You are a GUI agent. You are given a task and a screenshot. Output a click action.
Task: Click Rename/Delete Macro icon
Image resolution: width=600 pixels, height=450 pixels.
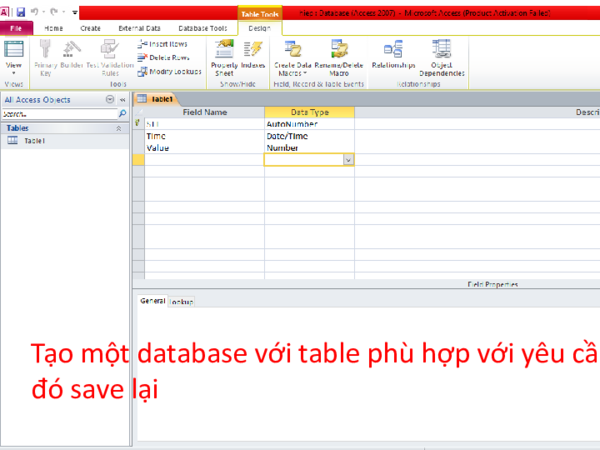(338, 50)
